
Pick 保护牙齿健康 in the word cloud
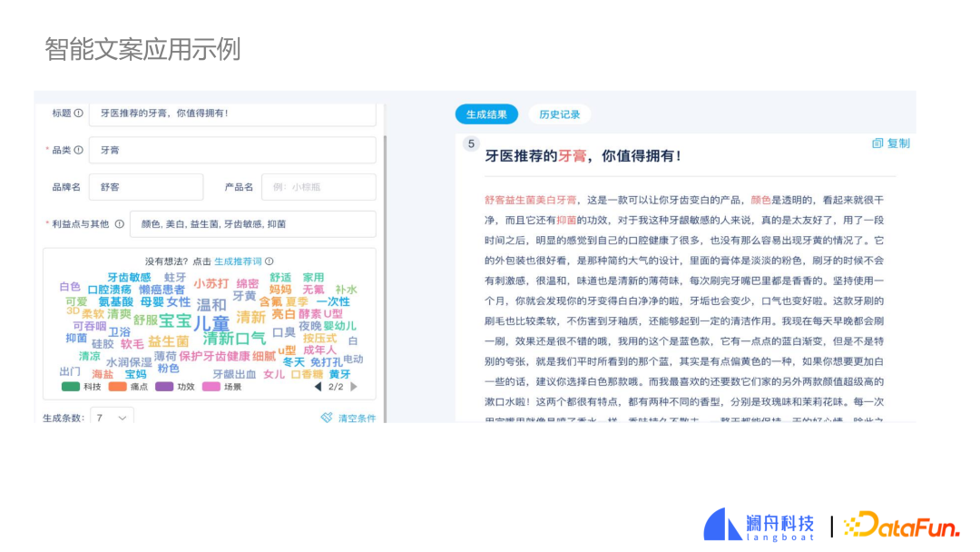(214, 356)
